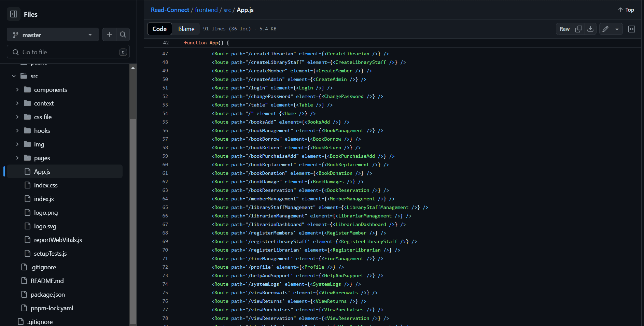644x326 pixels.
Task: Expand the css file folder chevron
Action: (x=17, y=117)
